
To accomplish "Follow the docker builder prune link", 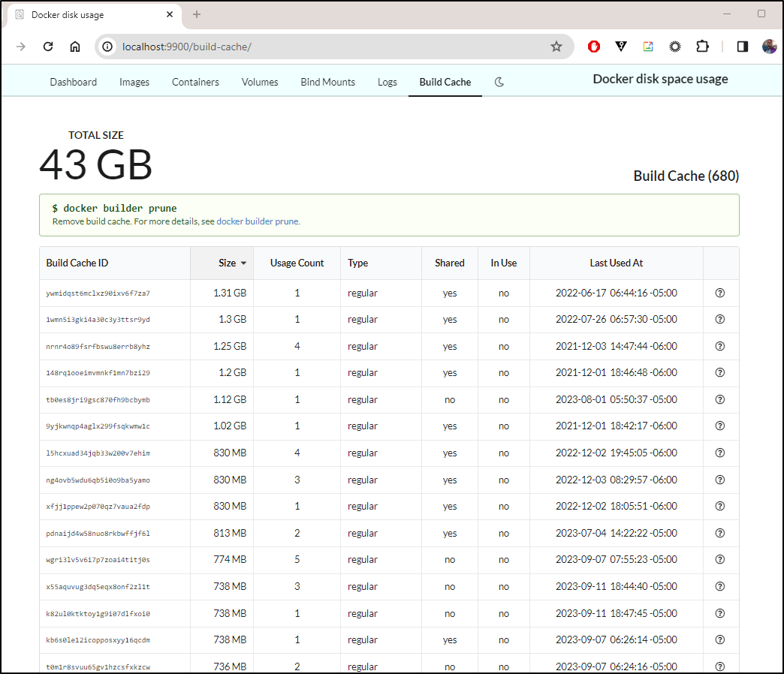I will pyautogui.click(x=258, y=221).
